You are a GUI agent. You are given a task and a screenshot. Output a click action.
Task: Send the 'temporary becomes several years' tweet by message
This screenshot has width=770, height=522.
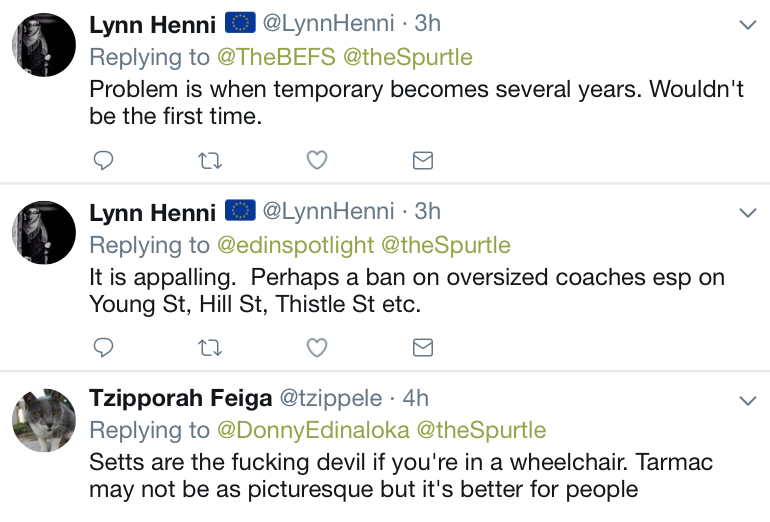(x=423, y=161)
